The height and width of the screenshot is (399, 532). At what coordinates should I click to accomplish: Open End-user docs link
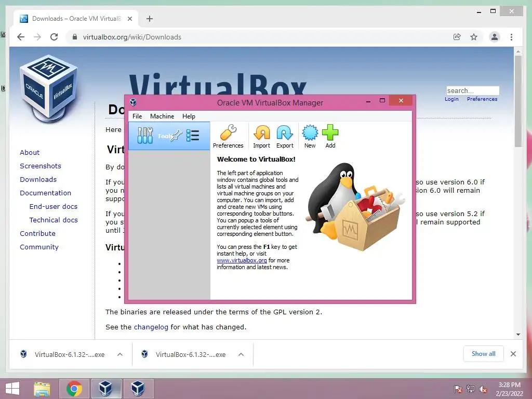[54, 206]
